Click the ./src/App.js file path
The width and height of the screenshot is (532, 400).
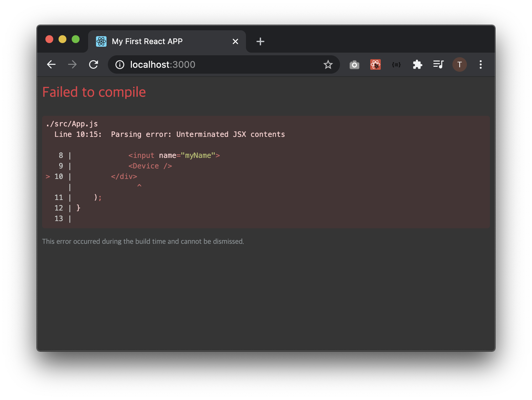click(x=72, y=124)
